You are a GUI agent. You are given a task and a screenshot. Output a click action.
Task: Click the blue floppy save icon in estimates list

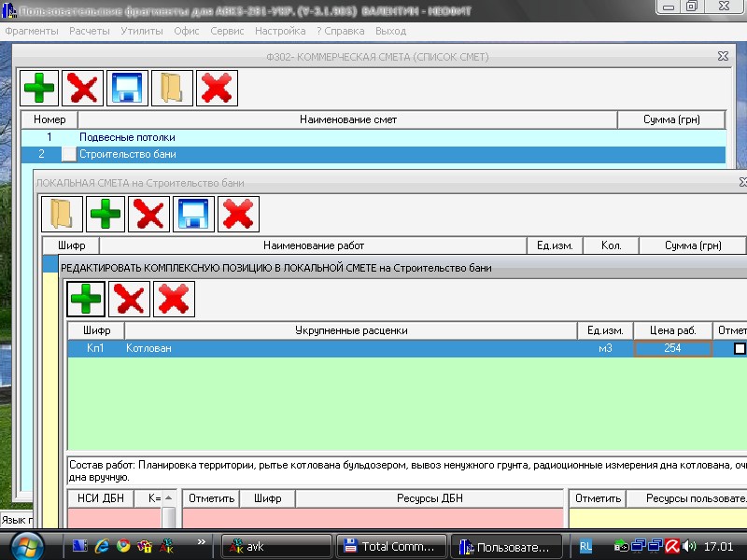point(128,89)
